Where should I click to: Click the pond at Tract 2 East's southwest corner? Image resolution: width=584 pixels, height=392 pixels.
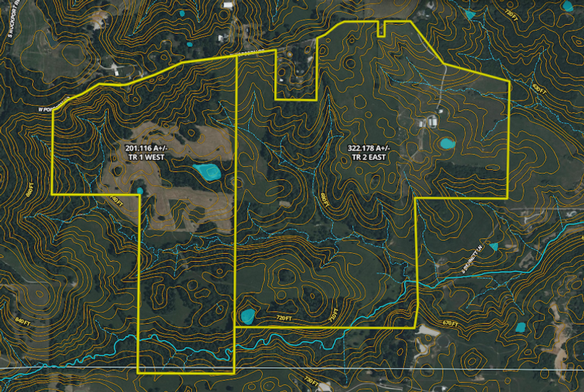pyautogui.click(x=247, y=315)
